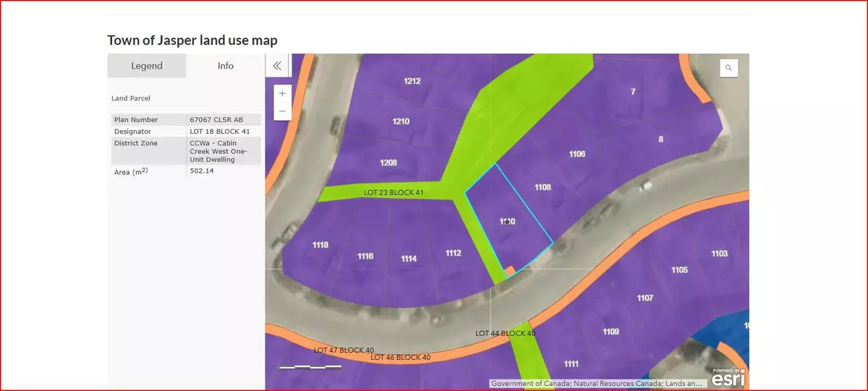This screenshot has height=391, width=868.
Task: Open the map search tool
Action: pos(728,68)
